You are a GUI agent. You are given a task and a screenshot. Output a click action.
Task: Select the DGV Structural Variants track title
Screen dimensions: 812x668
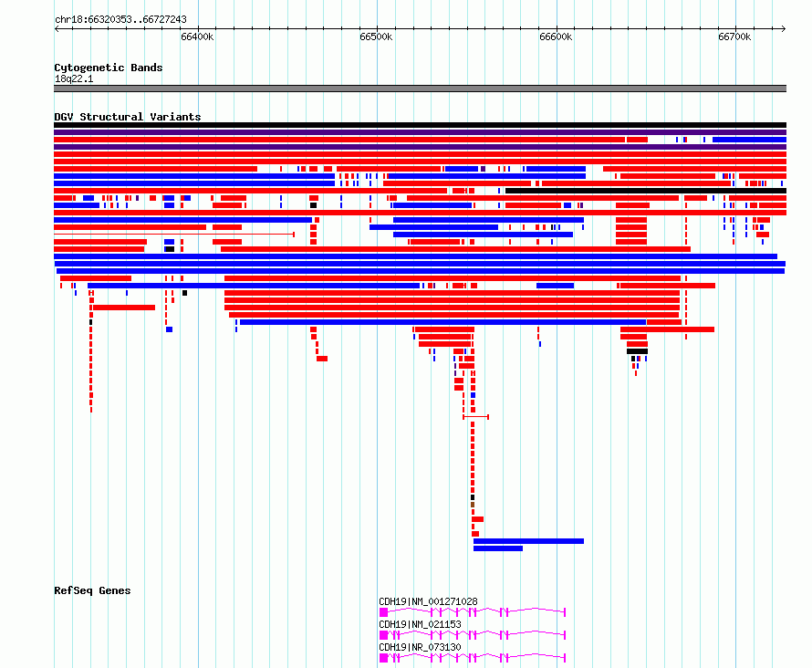(128, 117)
